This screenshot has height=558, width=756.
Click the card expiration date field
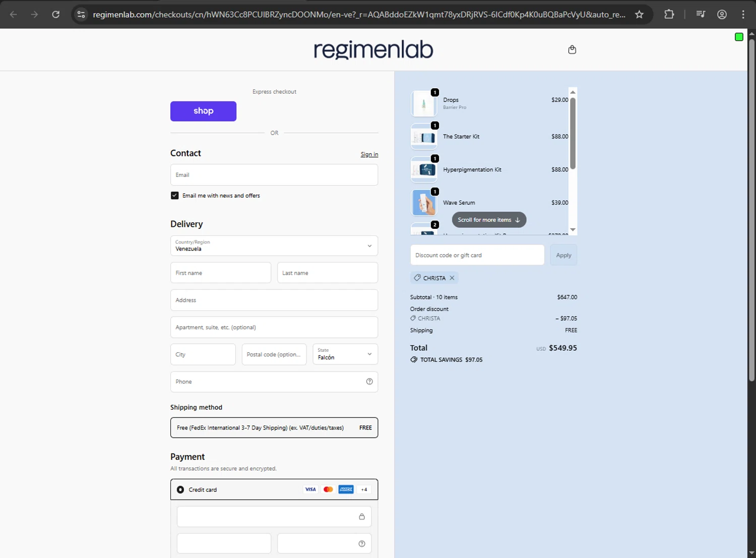click(x=224, y=543)
